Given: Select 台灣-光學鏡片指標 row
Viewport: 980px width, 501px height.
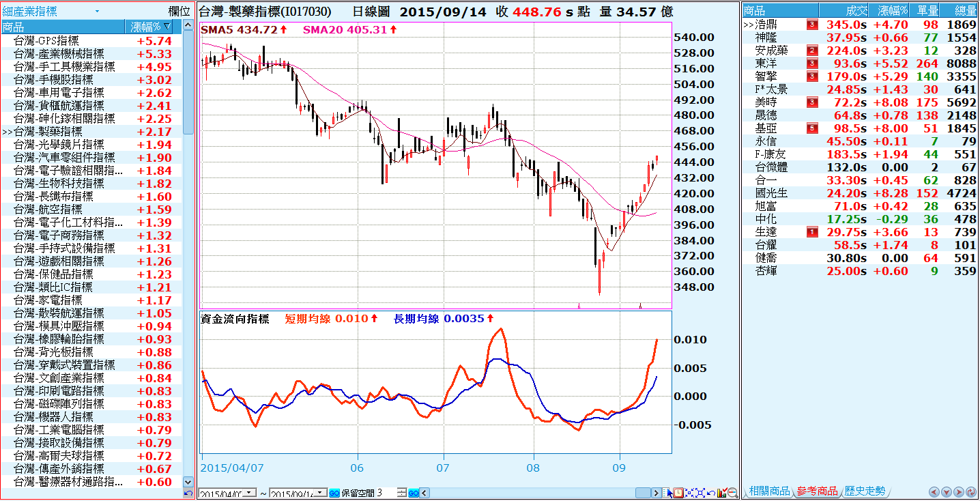Looking at the screenshot, I should pyautogui.click(x=91, y=145).
